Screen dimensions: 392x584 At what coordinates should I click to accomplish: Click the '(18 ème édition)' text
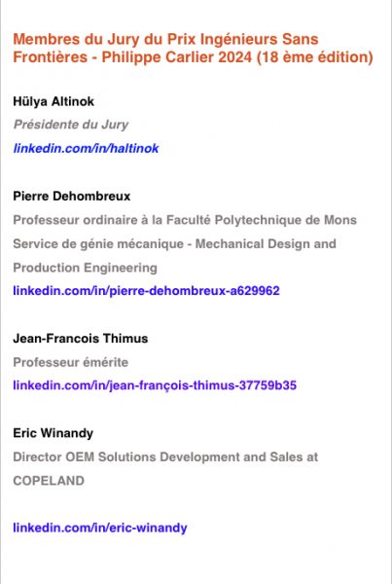pos(315,57)
